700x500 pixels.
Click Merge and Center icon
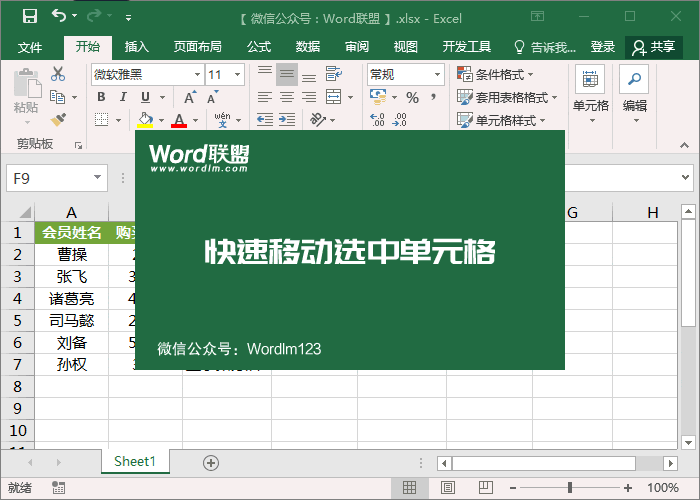(x=333, y=97)
